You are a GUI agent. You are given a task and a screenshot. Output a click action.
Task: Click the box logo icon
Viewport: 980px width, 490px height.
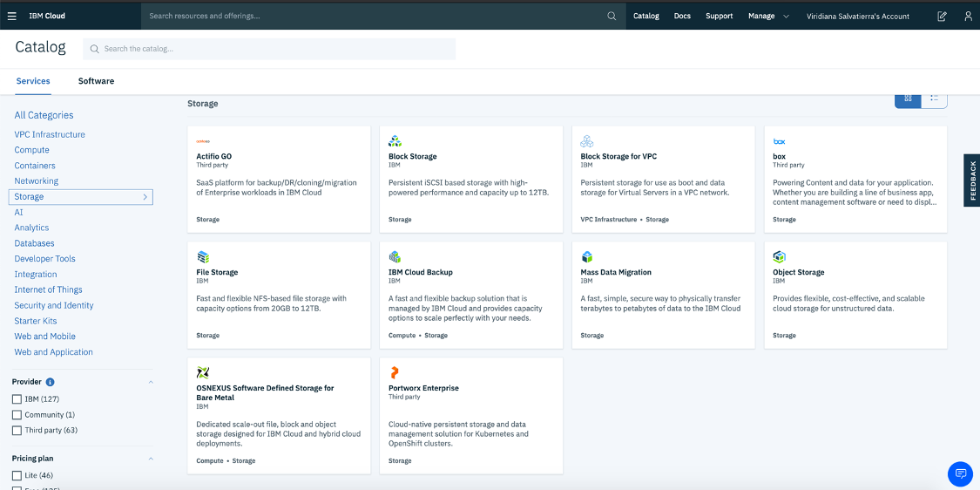tap(780, 141)
